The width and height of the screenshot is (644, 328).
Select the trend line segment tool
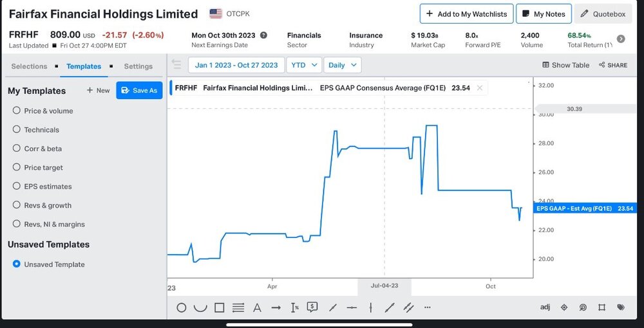pos(390,307)
